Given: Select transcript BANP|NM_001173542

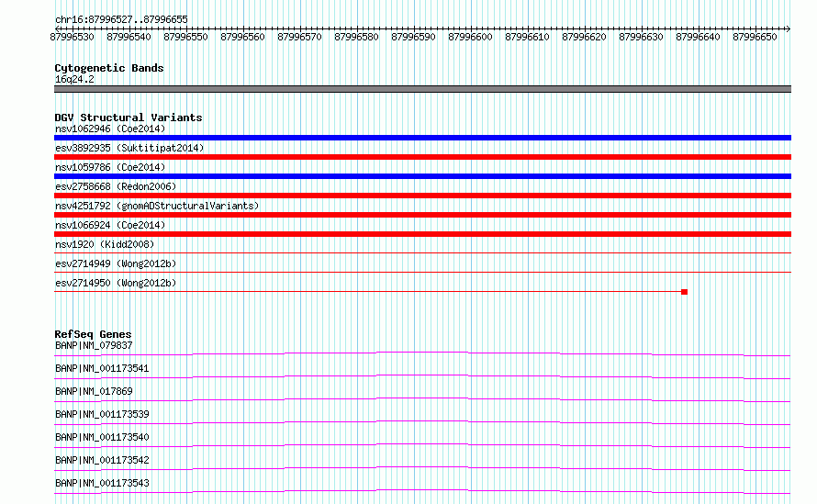Looking at the screenshot, I should click(102, 460).
